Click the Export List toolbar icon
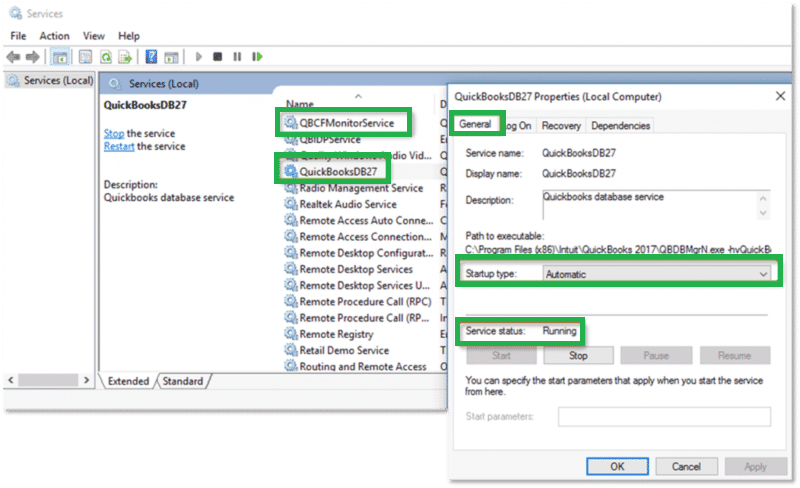 click(x=125, y=57)
